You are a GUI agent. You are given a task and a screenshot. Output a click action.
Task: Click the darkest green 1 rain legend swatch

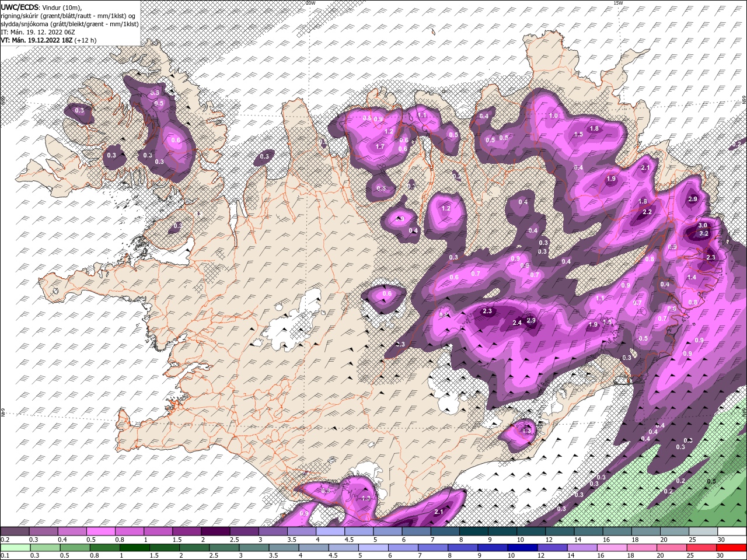pos(135,548)
